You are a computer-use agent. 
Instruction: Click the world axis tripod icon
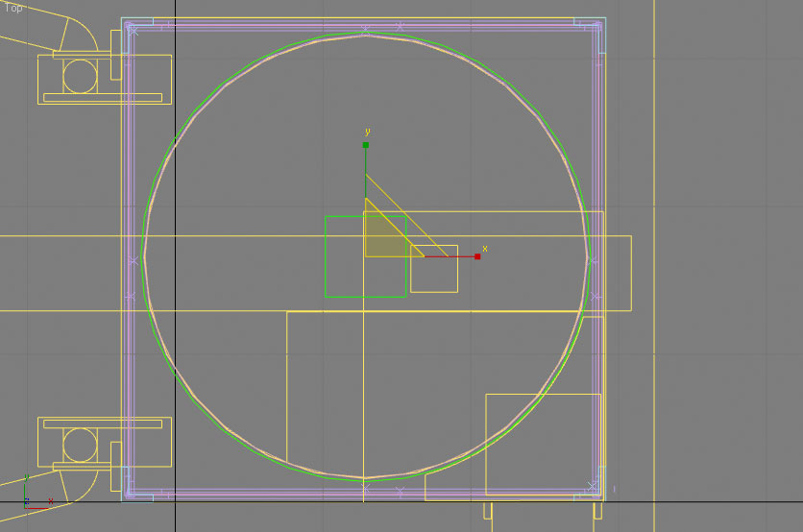tap(26, 500)
